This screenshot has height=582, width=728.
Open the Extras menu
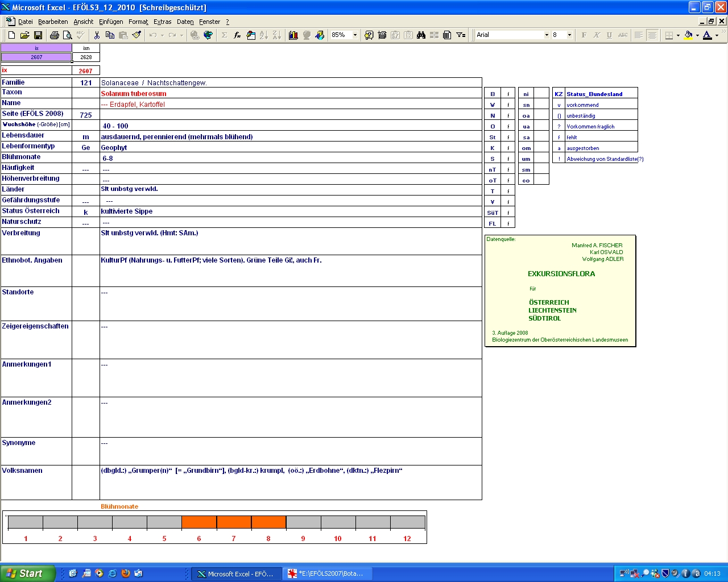(163, 22)
